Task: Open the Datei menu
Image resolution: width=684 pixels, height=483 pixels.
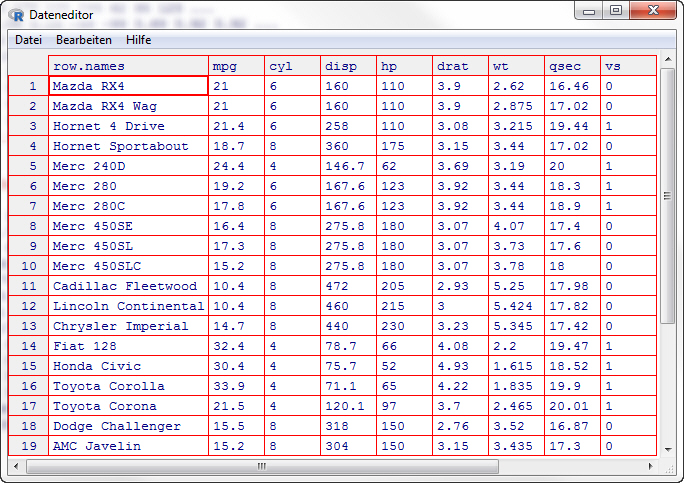Action: pos(28,40)
